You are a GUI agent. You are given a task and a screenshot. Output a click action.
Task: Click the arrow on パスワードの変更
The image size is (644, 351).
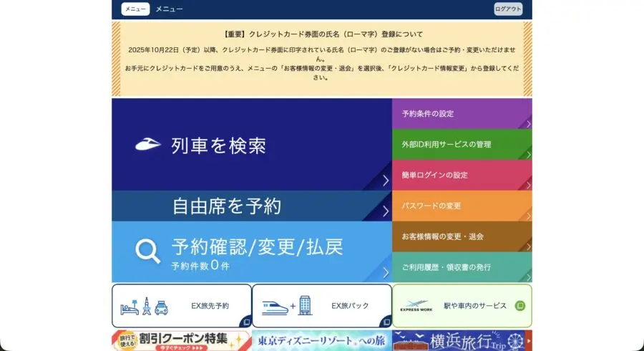coord(528,216)
